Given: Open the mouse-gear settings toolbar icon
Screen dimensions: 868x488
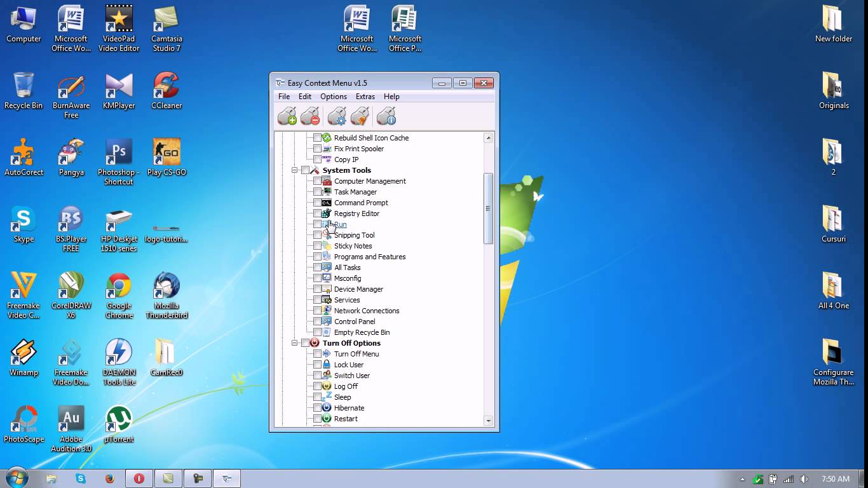Looking at the screenshot, I should click(x=337, y=116).
